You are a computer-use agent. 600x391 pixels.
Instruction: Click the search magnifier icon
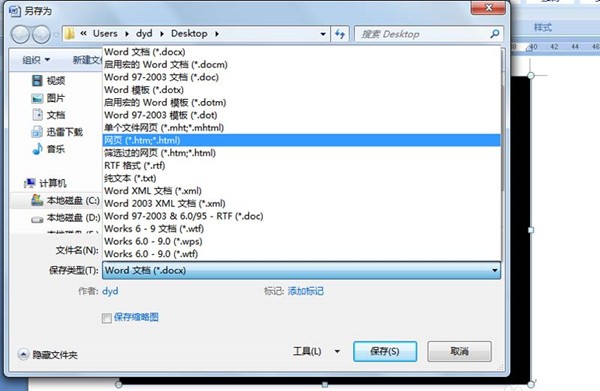[494, 34]
